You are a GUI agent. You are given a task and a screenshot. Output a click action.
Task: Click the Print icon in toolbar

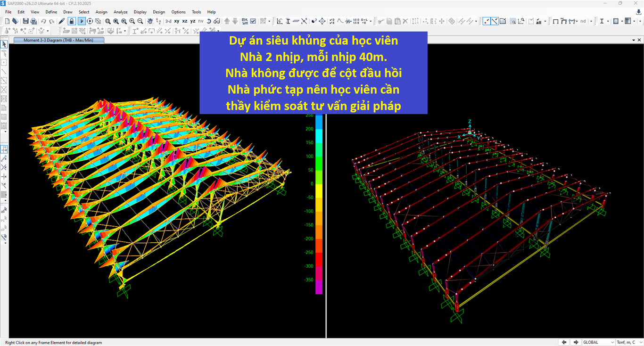tap(33, 21)
